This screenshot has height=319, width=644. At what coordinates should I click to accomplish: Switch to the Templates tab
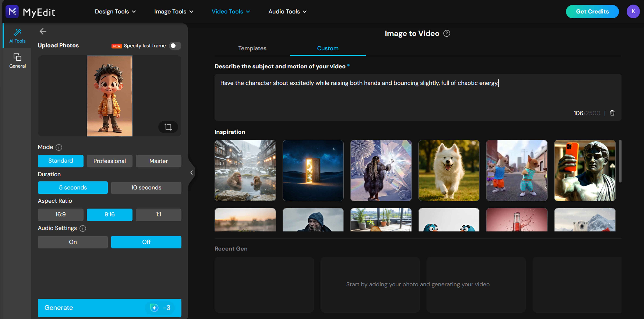tap(252, 48)
